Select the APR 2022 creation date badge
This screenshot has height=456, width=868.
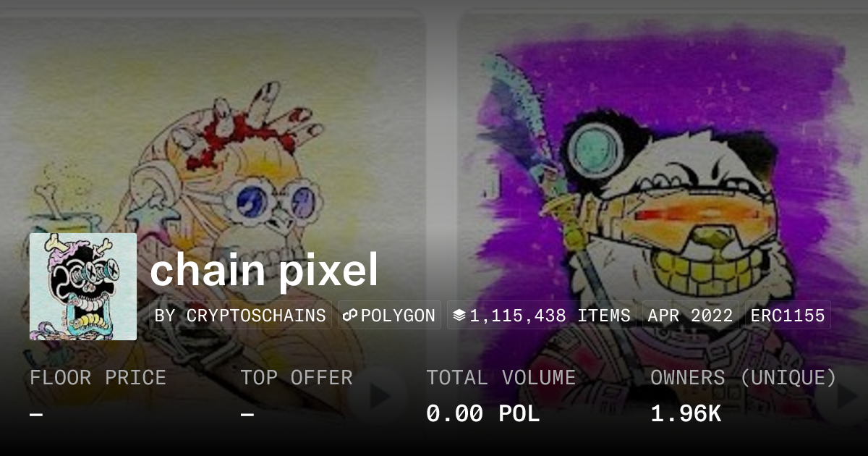point(690,316)
